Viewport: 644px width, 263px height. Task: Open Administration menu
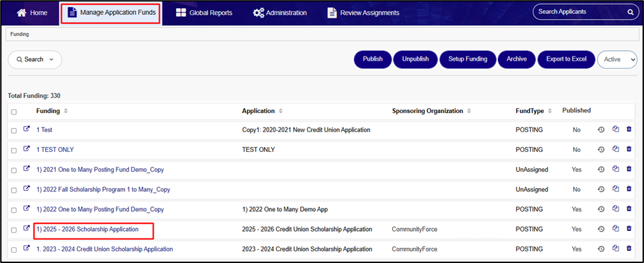[280, 13]
